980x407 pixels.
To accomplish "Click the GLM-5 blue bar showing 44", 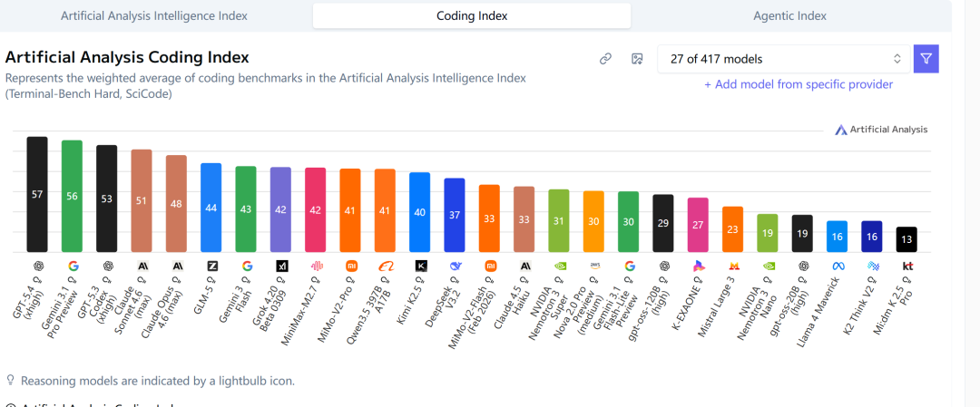I will (211, 208).
